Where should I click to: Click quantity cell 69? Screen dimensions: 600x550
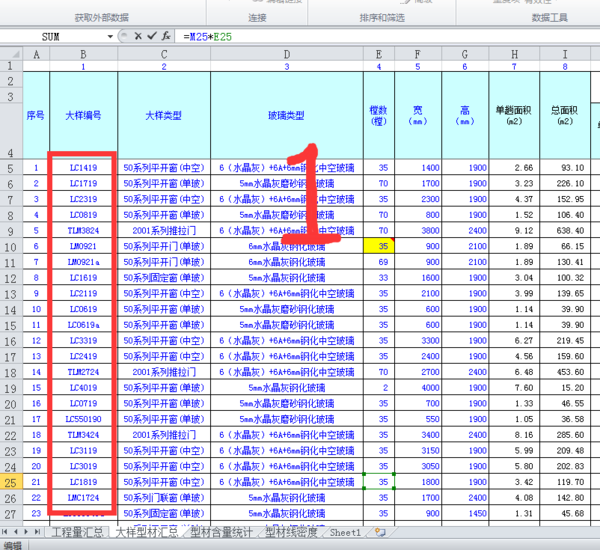379,262
